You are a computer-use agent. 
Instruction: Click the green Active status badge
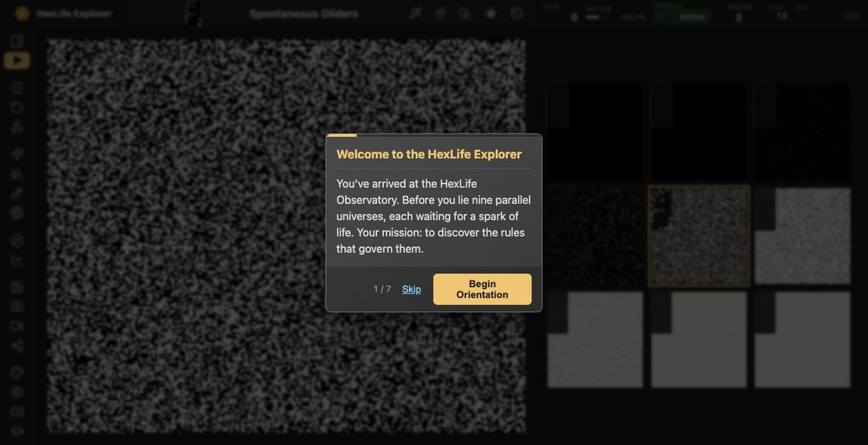coord(684,17)
